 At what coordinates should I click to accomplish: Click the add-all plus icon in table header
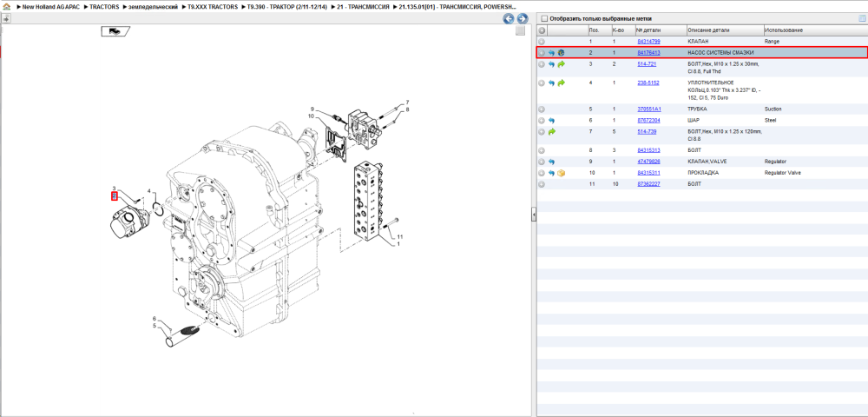coord(542,30)
